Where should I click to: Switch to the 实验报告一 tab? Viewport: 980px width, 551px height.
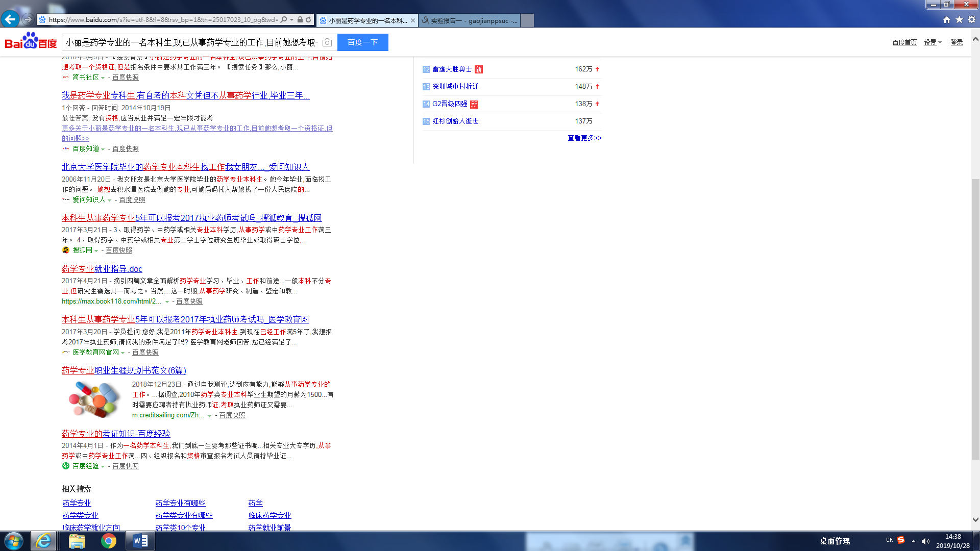click(x=470, y=20)
